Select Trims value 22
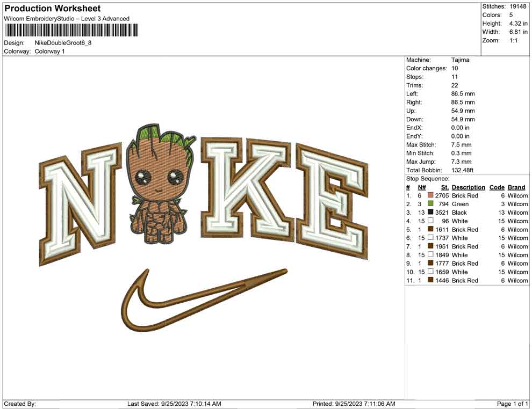 (454, 85)
